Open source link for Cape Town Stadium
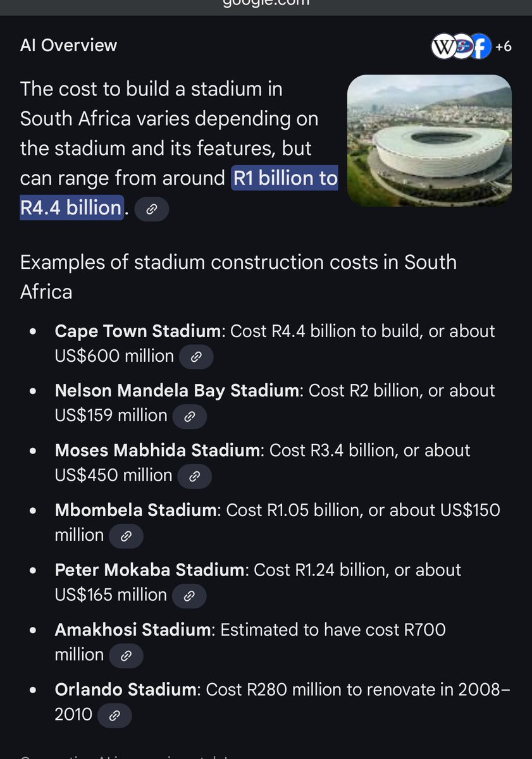The height and width of the screenshot is (759, 532). pos(196,357)
